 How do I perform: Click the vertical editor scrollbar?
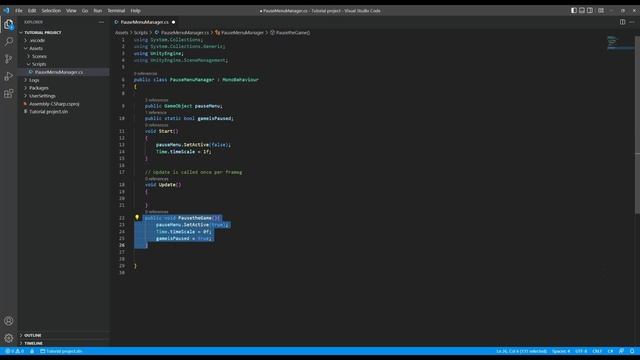point(637,124)
